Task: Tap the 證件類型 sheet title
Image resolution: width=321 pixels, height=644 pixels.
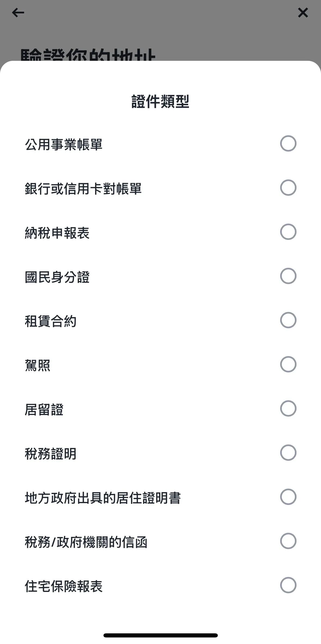Action: tap(160, 101)
